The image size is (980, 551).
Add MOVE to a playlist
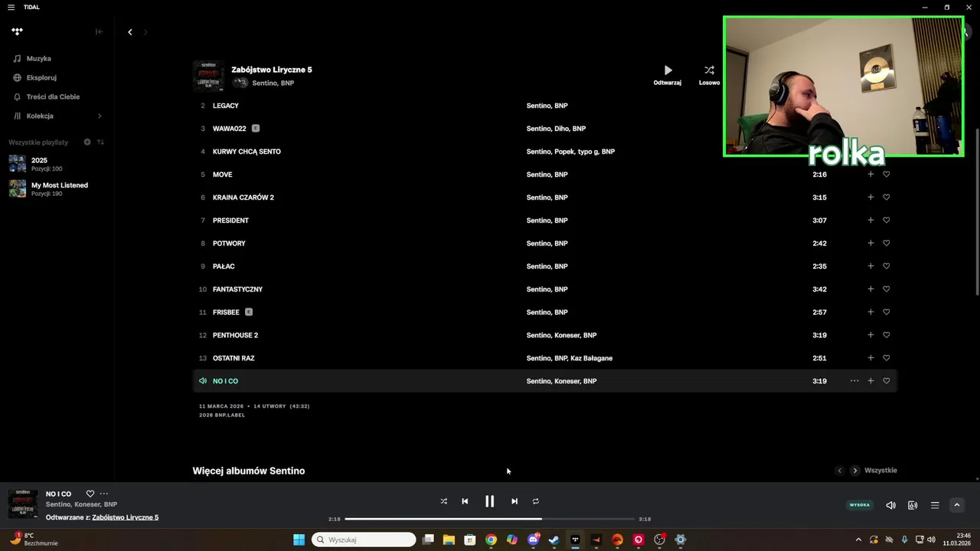coord(871,174)
